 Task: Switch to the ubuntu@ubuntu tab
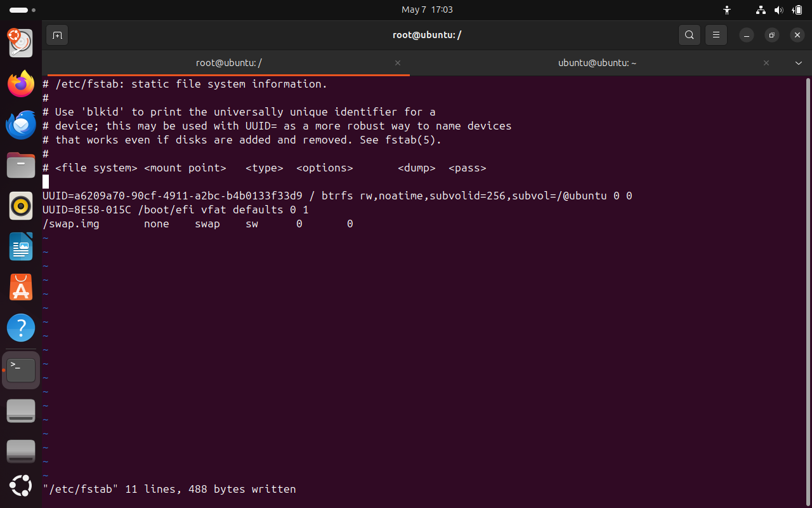(597, 63)
